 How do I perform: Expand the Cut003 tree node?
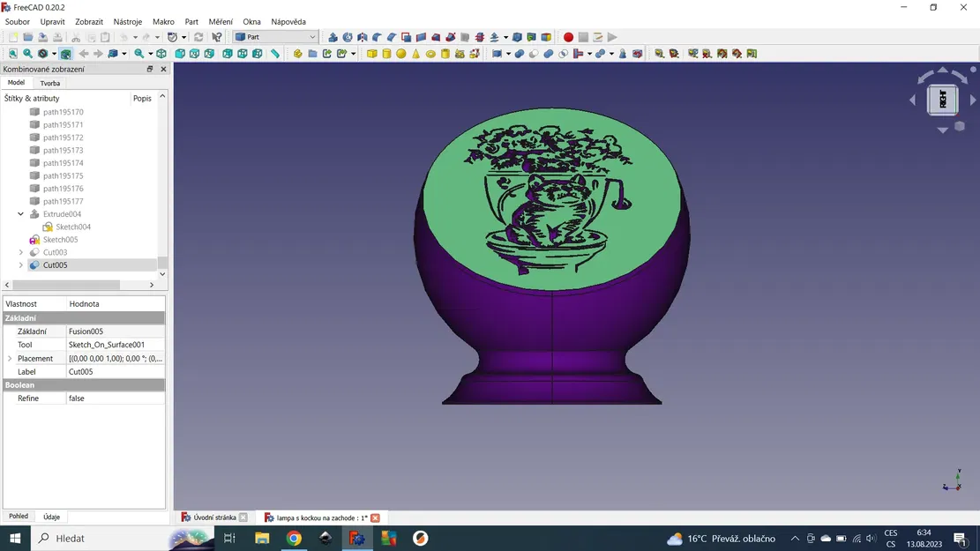(20, 252)
